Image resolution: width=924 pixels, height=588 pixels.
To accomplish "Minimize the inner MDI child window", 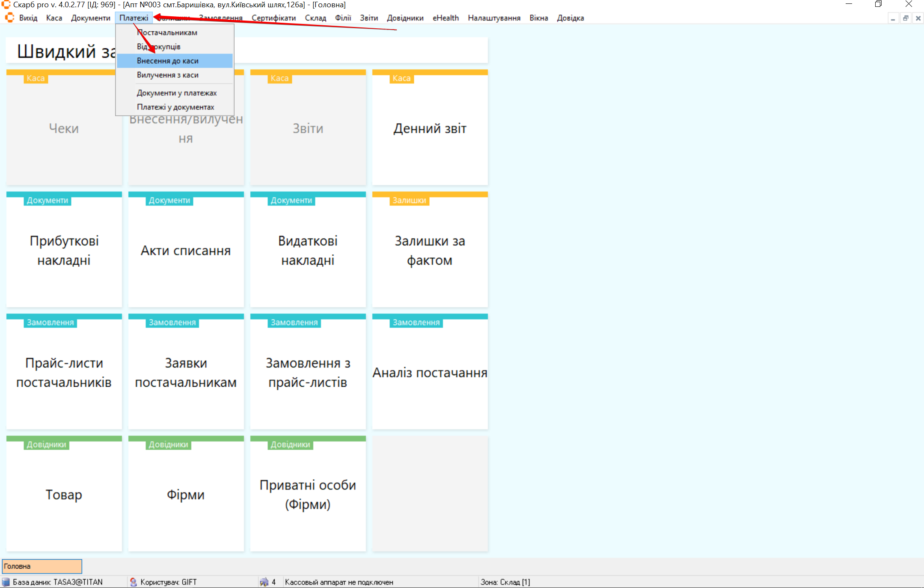I will coord(893,18).
